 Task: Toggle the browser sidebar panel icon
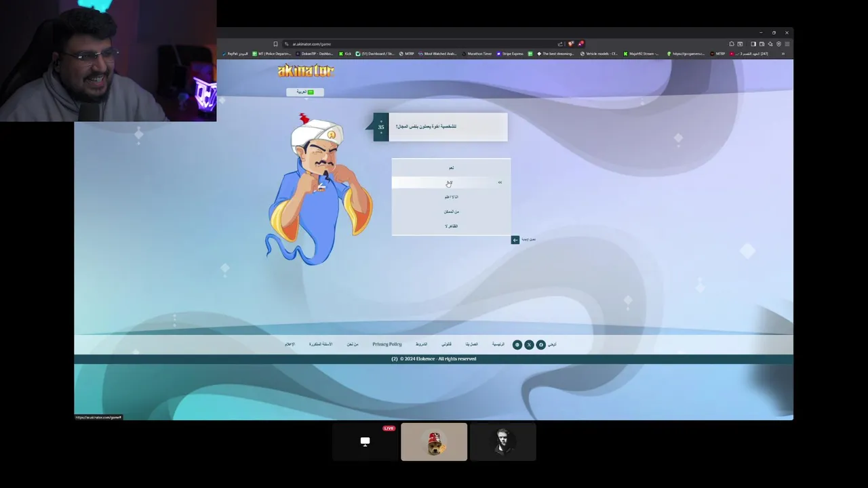[753, 44]
